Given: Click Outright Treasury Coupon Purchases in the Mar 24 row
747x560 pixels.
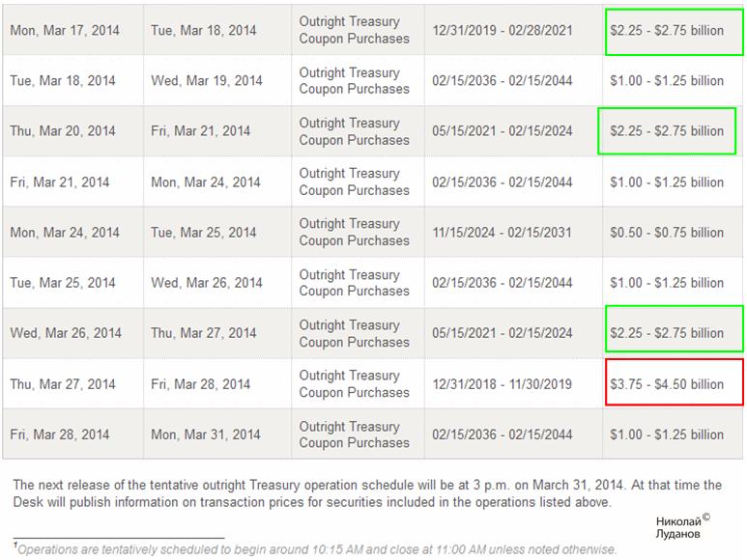Looking at the screenshot, I should 354,233.
